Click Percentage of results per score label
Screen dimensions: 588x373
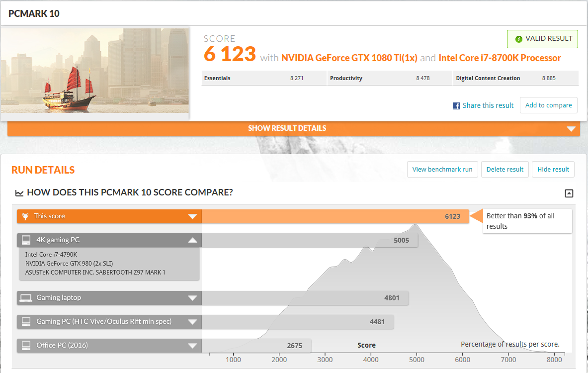(x=510, y=344)
